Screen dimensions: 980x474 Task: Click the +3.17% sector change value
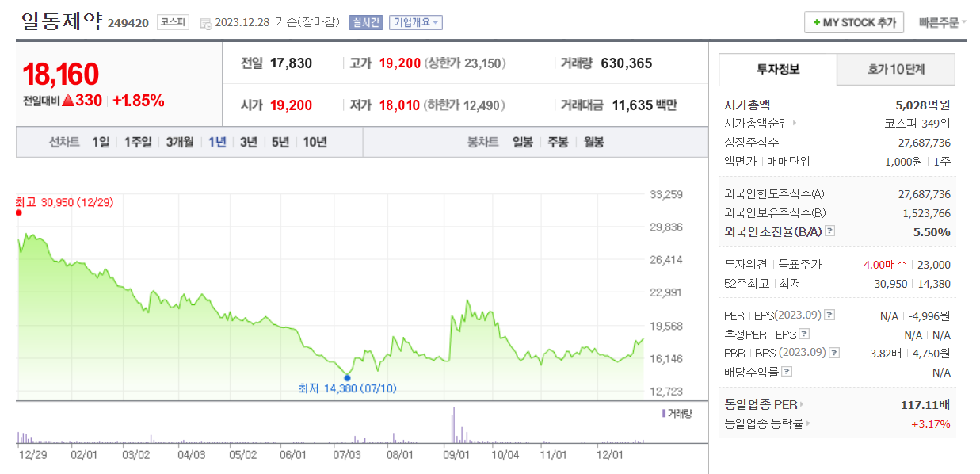931,423
